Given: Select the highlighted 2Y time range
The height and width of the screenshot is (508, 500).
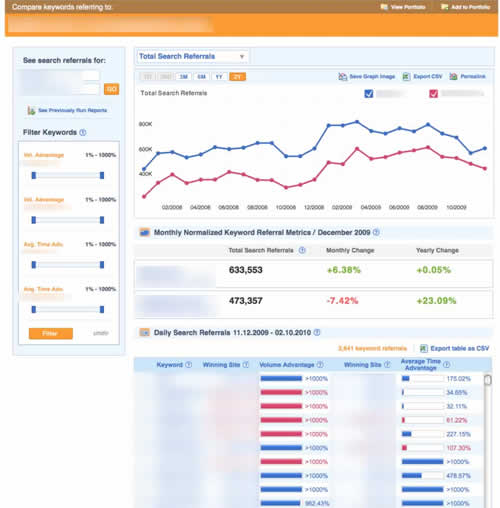Looking at the screenshot, I should tap(237, 77).
